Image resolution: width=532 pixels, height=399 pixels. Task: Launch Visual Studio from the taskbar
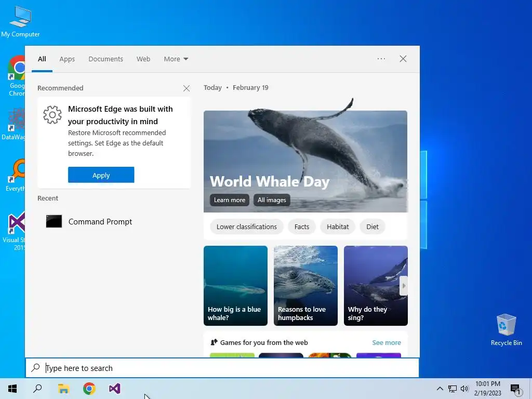(x=115, y=389)
